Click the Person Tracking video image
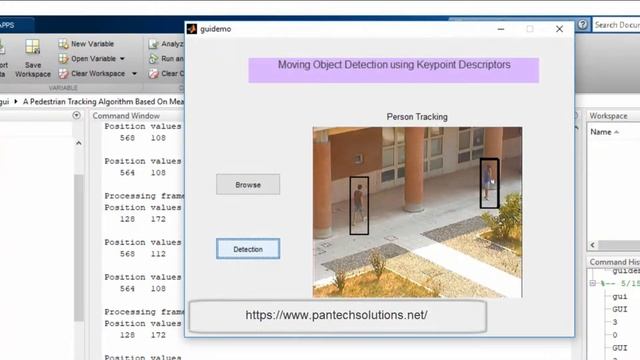The image size is (640, 360). coord(417,212)
